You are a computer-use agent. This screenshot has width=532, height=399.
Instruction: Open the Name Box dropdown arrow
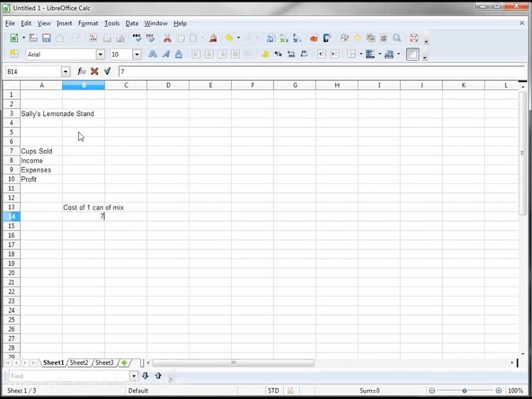65,72
